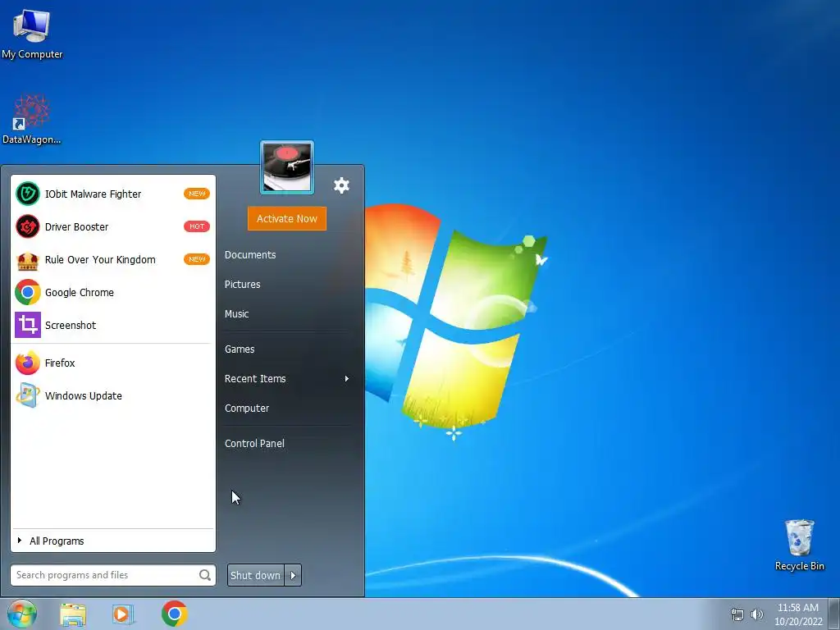Open Start menu settings gear icon
This screenshot has height=630, width=840.
[x=341, y=185]
